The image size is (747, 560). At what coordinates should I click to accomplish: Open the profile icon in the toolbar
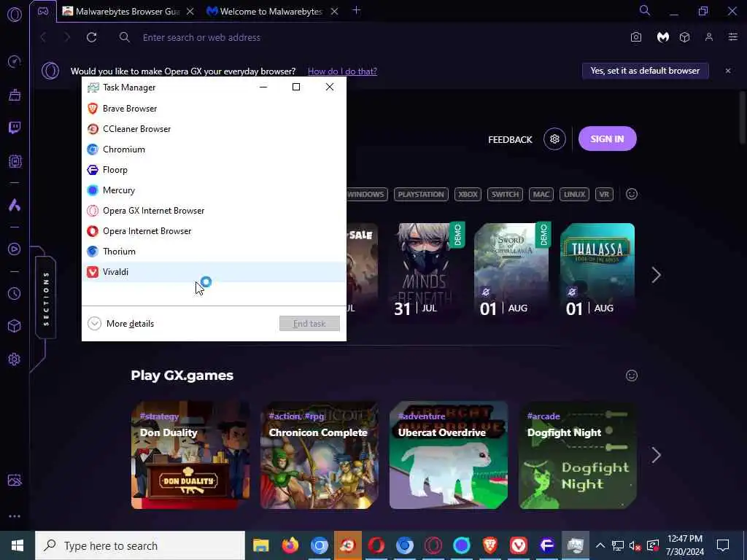click(709, 37)
